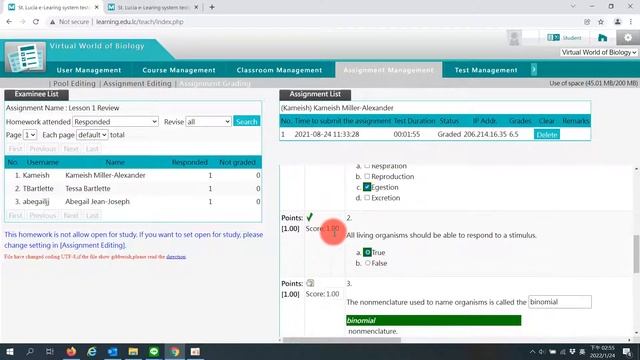Tick the Reproduction checkbox
640x360 pixels.
point(367,176)
